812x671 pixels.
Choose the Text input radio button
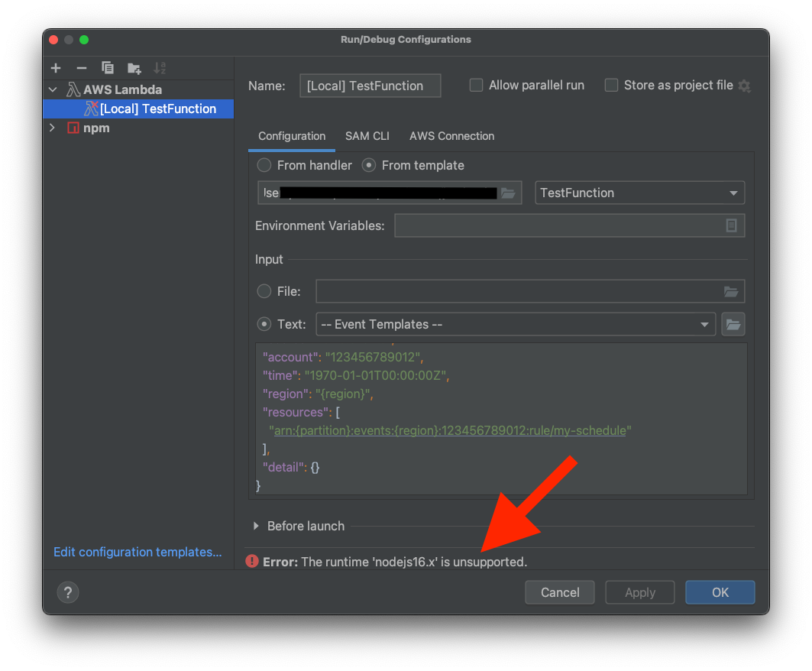264,324
